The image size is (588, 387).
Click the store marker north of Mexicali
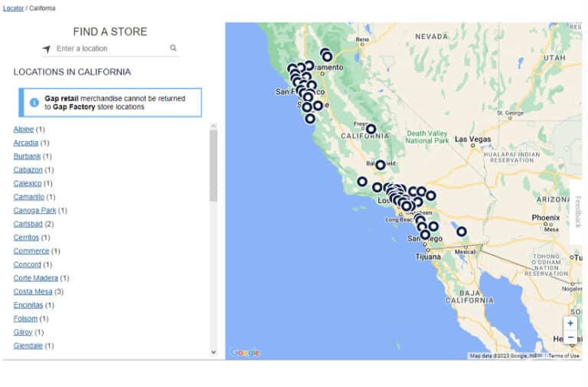pos(461,231)
